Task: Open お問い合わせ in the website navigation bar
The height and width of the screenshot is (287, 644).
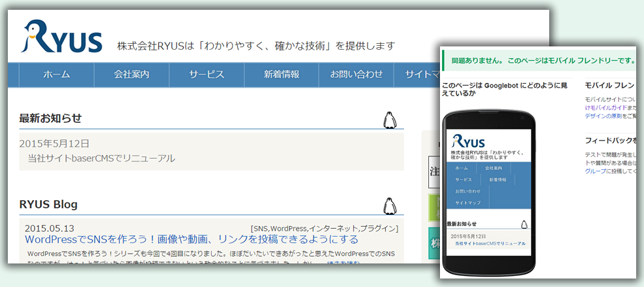Action: click(x=356, y=75)
